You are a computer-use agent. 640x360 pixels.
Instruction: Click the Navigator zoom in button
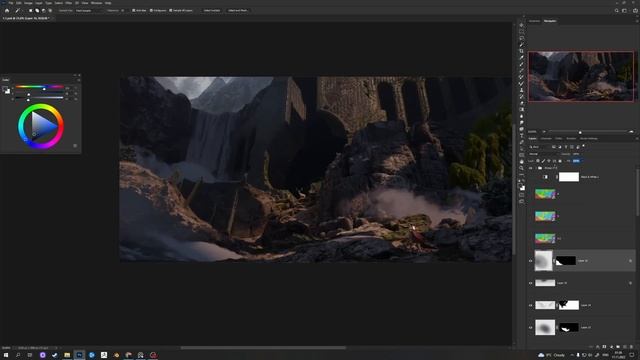(x=631, y=132)
